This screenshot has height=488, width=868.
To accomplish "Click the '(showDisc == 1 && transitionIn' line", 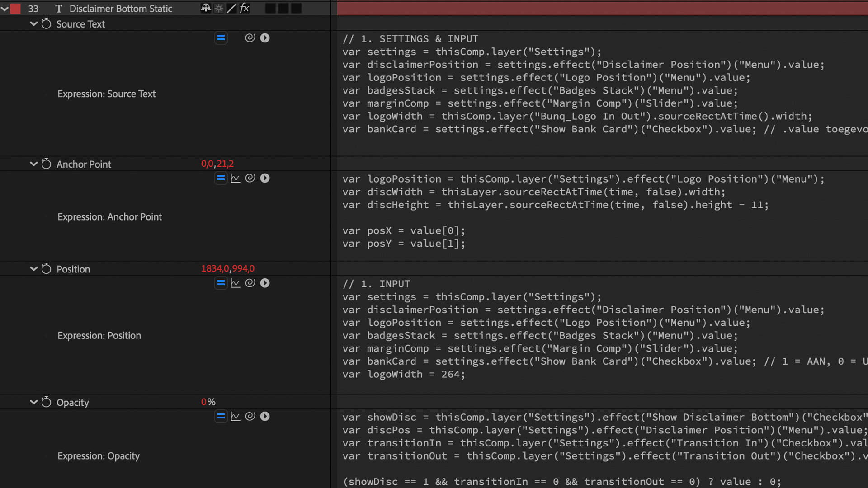I will [x=561, y=482].
